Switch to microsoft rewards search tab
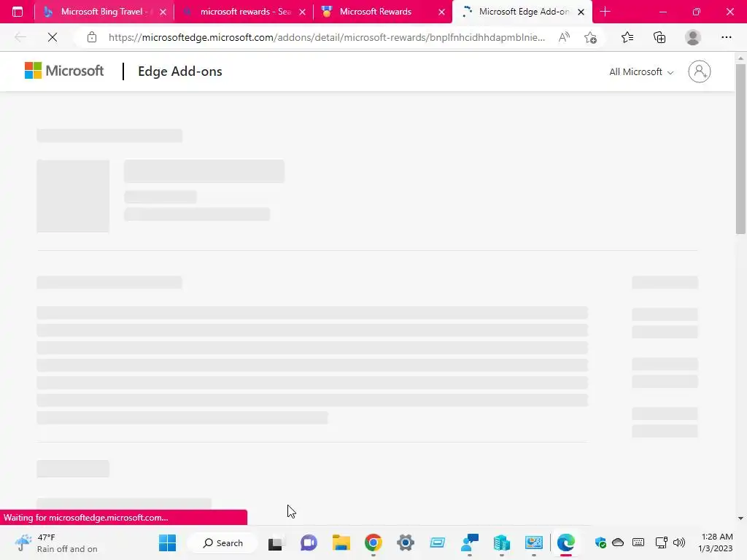Image resolution: width=747 pixels, height=560 pixels. [x=244, y=12]
